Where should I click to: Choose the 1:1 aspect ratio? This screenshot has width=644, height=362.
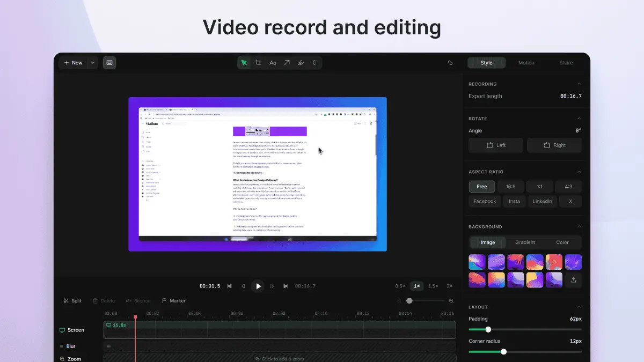point(539,187)
